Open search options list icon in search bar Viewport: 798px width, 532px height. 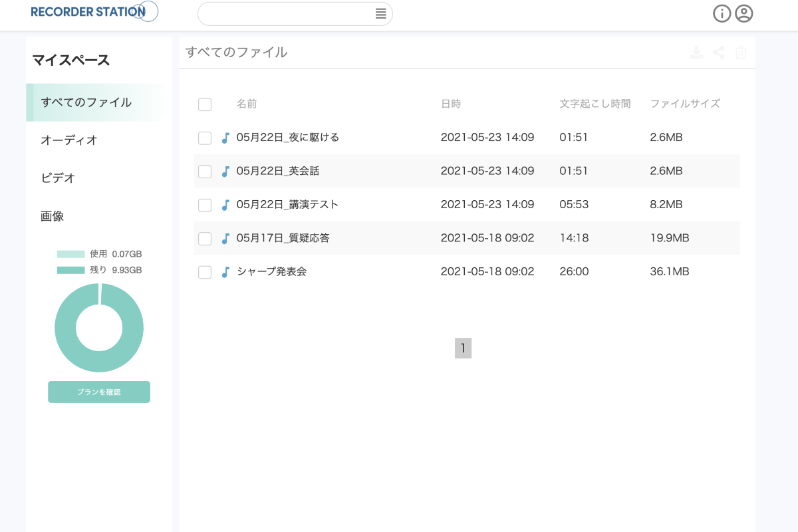coord(380,13)
